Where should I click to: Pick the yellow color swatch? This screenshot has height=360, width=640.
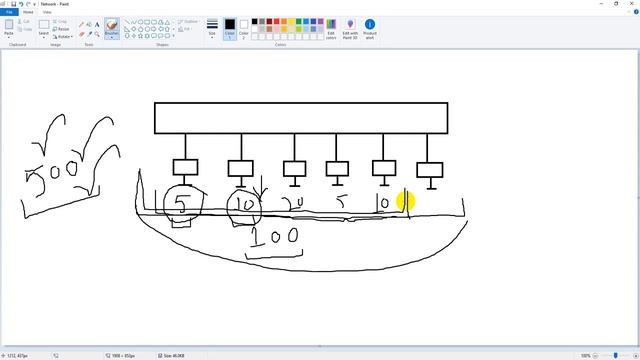pyautogui.click(x=291, y=22)
